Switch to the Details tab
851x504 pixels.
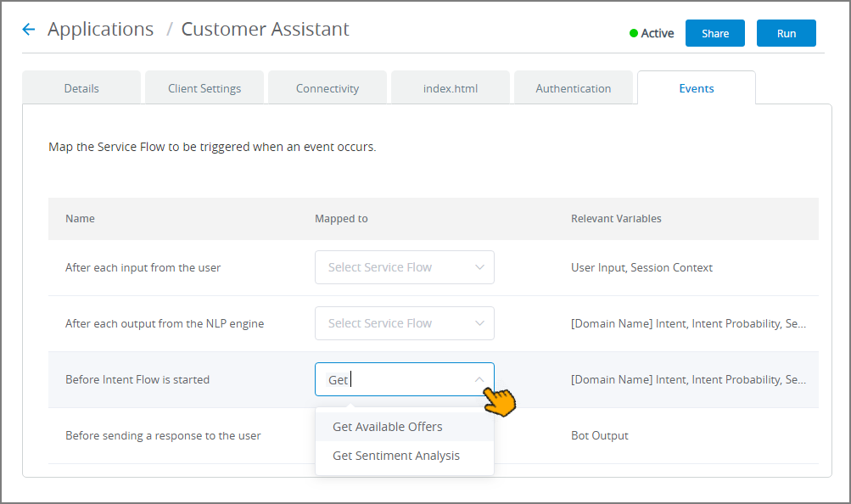tap(81, 88)
